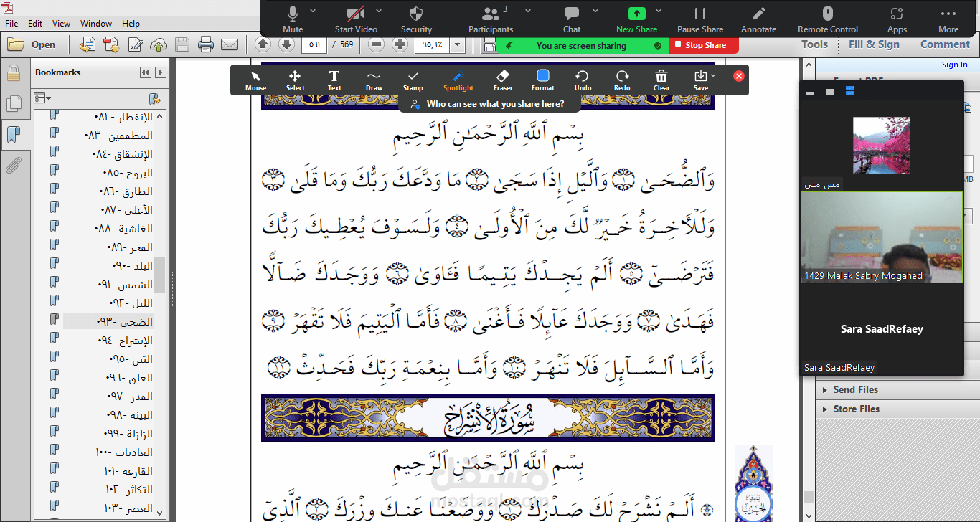
Task: Print the document
Action: click(x=206, y=44)
